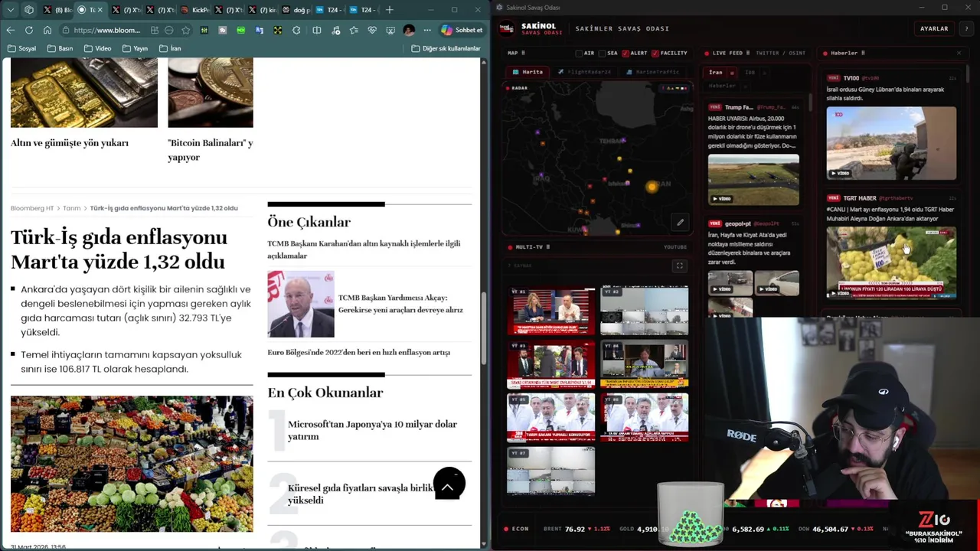Switch to the doğ p browser tab
Screen dimensions: 980x551
pos(297,10)
